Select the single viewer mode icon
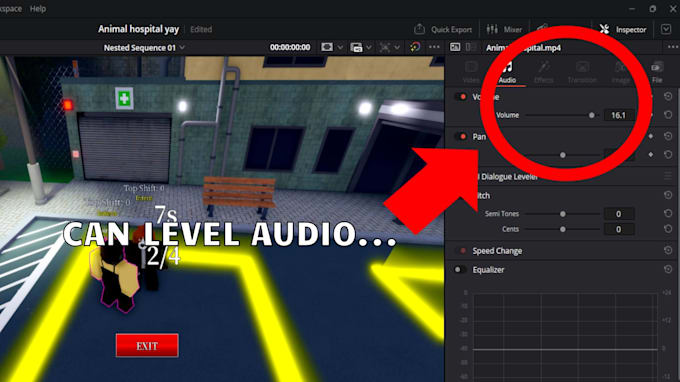The image size is (680, 382). point(455,47)
